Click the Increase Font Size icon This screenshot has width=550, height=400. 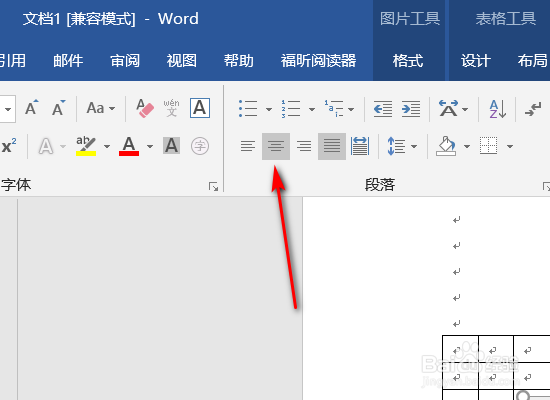[x=32, y=108]
